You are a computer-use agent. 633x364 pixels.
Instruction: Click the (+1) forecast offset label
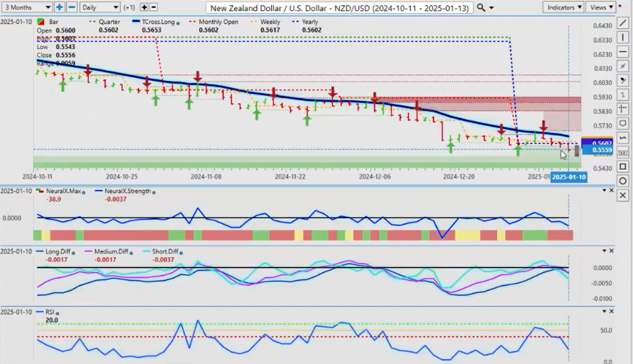[129, 7]
